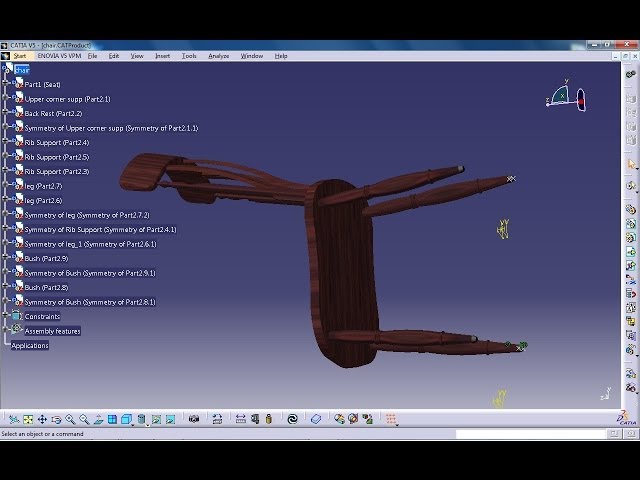Viewport: 640px width, 480px height.
Task: Click the Zoom Out magnifier icon
Action: [84, 419]
